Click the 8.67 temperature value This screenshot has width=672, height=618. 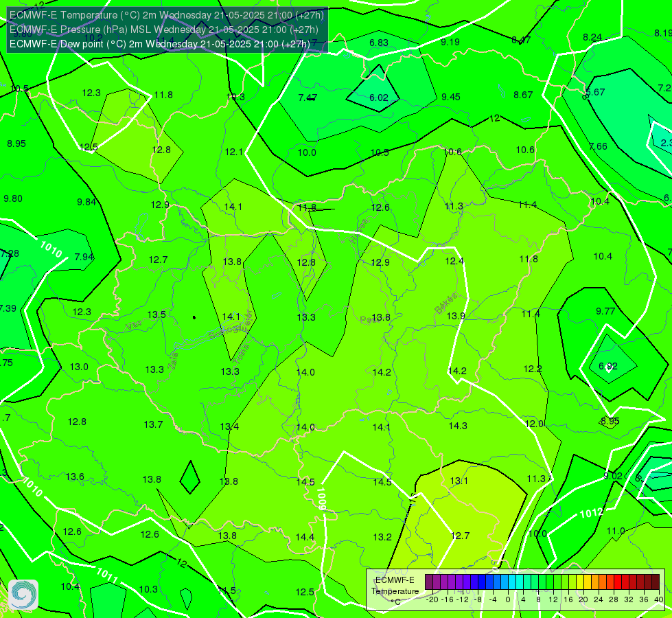[523, 95]
